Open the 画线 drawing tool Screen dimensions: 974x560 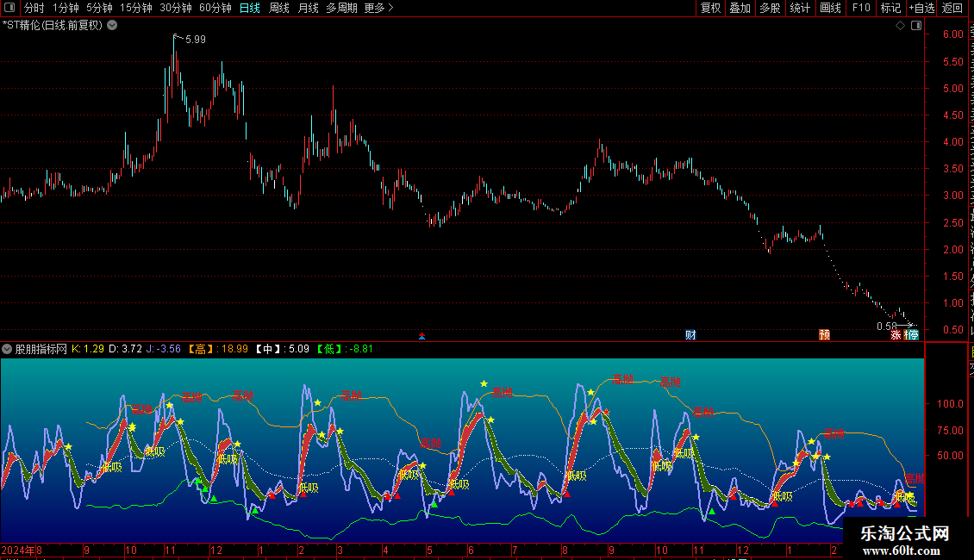click(830, 8)
